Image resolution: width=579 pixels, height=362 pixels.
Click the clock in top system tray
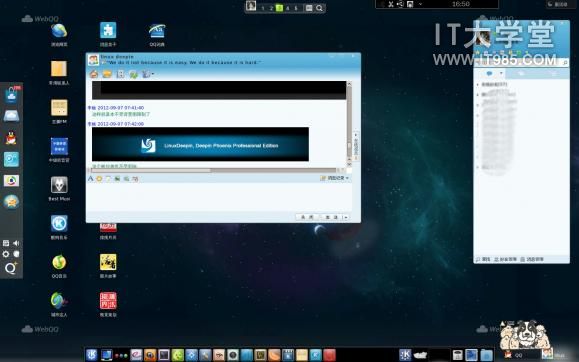tap(461, 4)
